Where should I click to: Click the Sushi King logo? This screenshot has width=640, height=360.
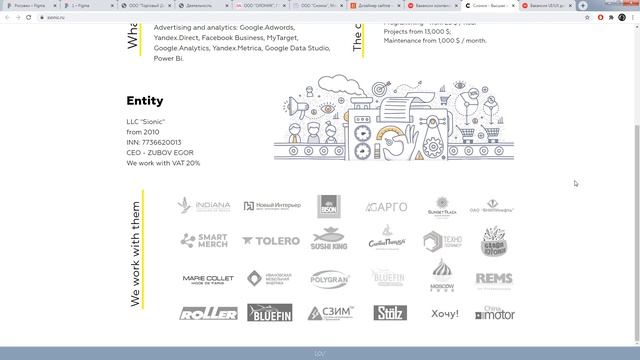tap(329, 239)
